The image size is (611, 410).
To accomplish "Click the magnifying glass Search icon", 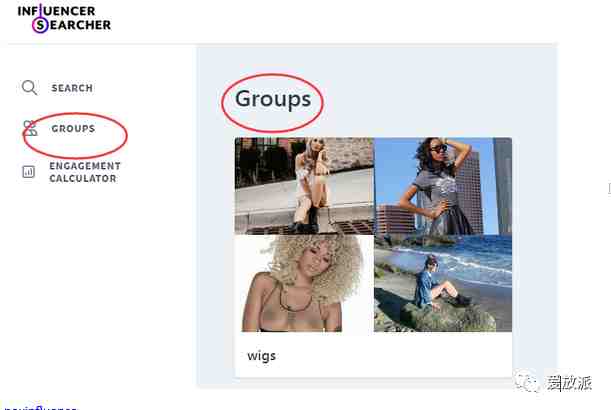I will (x=29, y=88).
